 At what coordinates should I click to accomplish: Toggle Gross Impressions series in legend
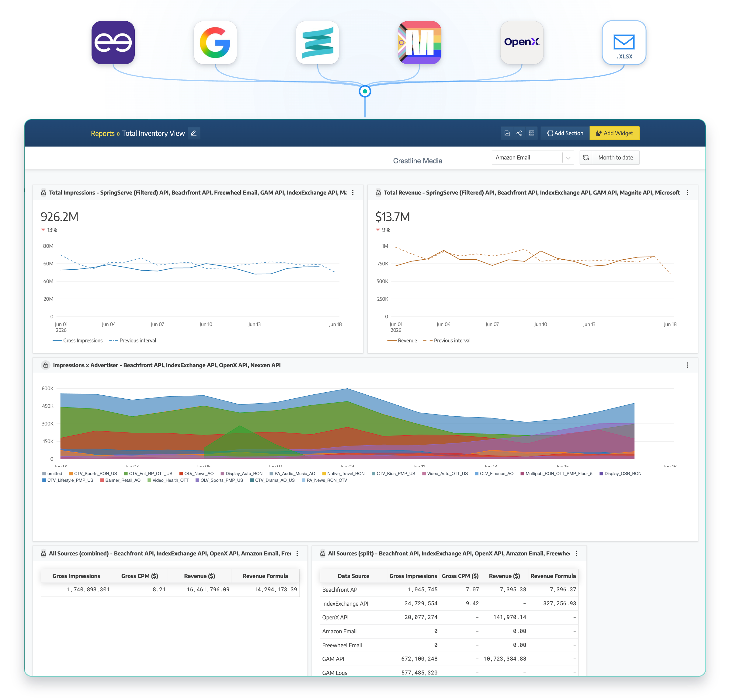78,341
